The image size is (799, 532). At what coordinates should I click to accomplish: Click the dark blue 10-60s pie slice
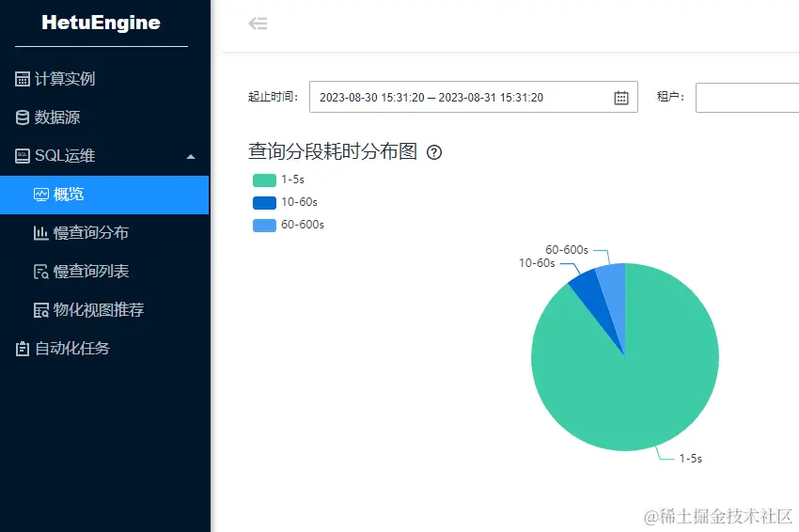pyautogui.click(x=594, y=297)
